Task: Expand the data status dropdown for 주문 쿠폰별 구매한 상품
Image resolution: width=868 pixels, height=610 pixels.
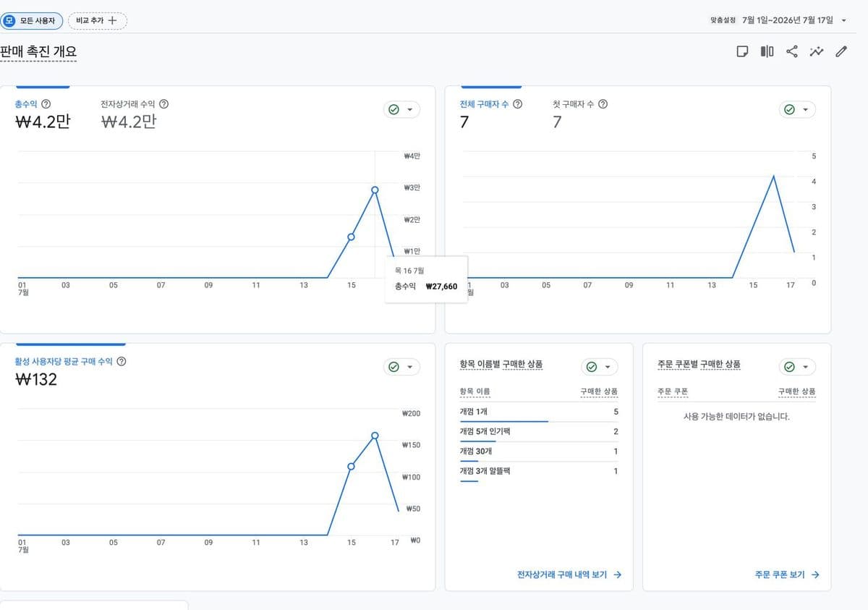Action: (797, 367)
